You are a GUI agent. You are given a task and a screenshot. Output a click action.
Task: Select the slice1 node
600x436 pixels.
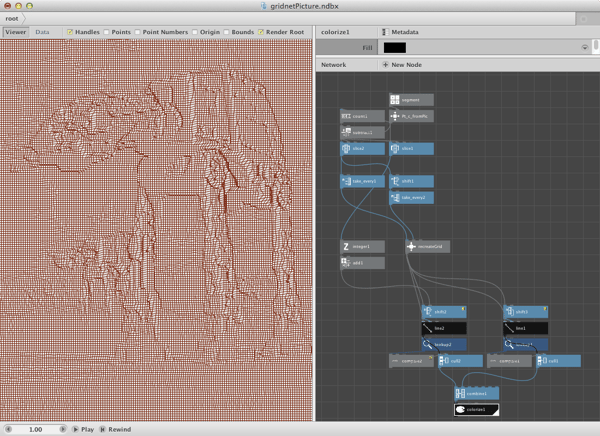(411, 149)
